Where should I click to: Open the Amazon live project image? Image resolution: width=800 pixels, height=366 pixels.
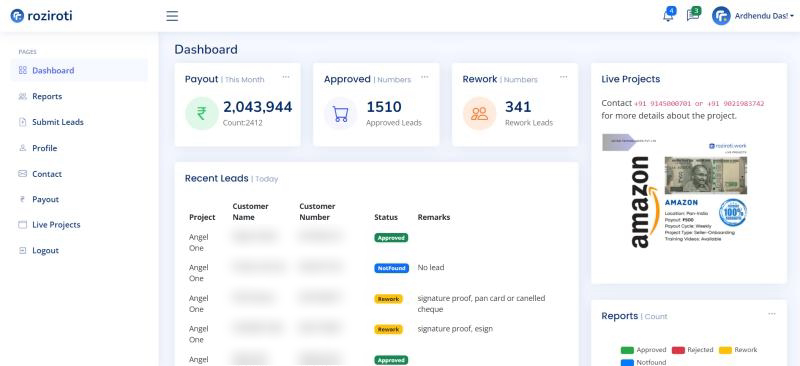pos(674,191)
